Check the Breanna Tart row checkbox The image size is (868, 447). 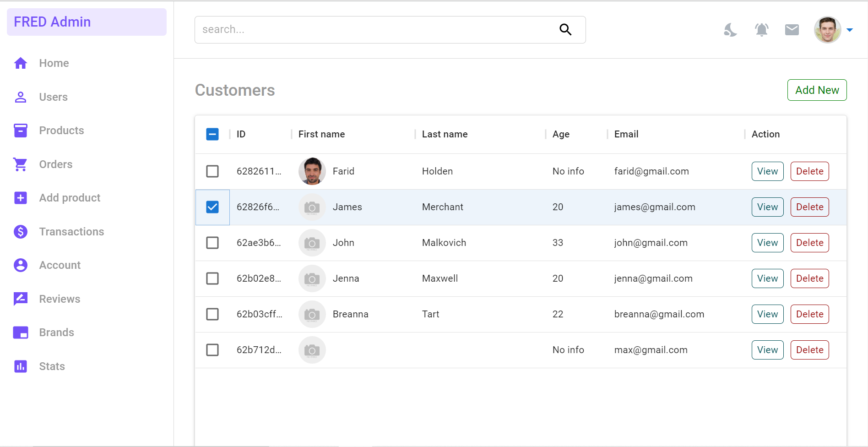[x=212, y=314]
